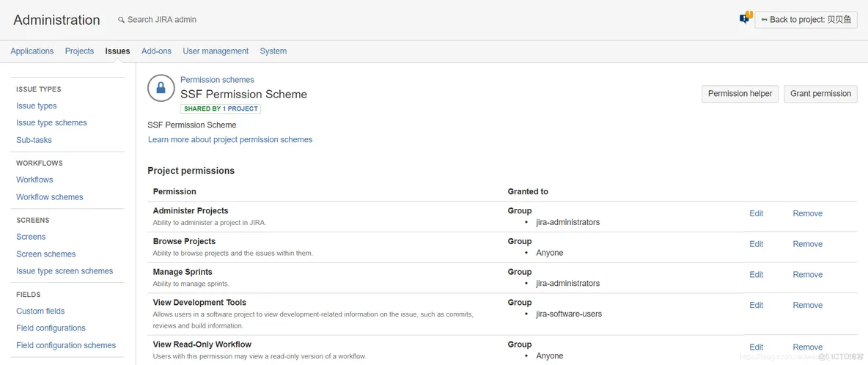868x365 pixels.
Task: Click the View Read-Only Workflow permission name
Action: coord(202,344)
